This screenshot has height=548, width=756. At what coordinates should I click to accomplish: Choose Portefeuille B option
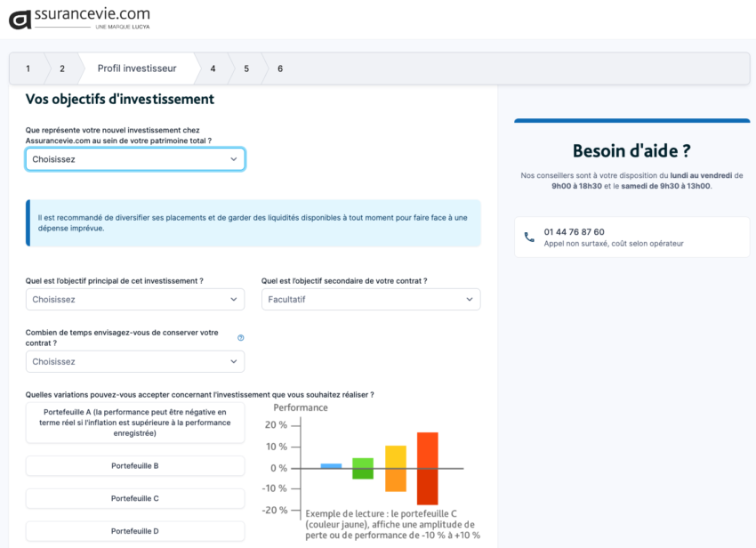[135, 466]
